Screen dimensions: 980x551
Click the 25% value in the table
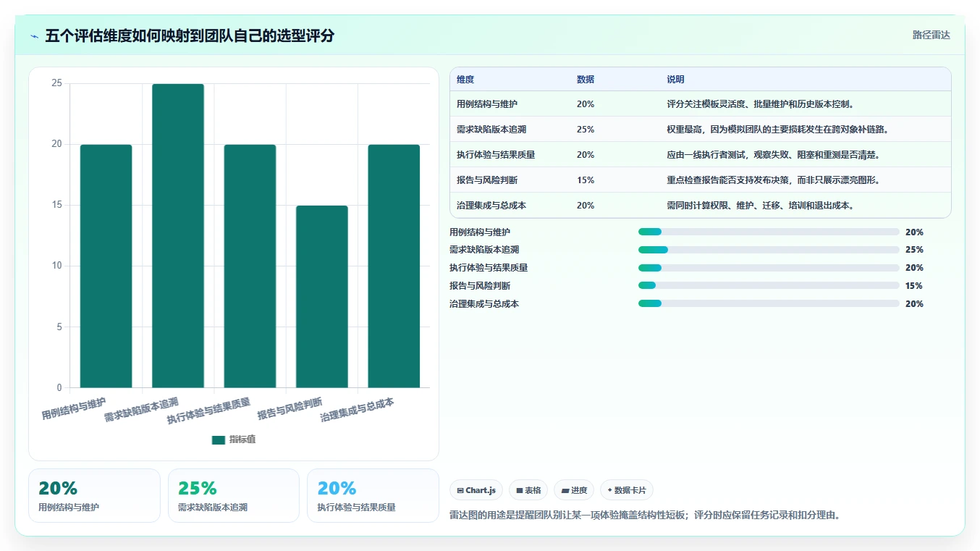point(586,130)
